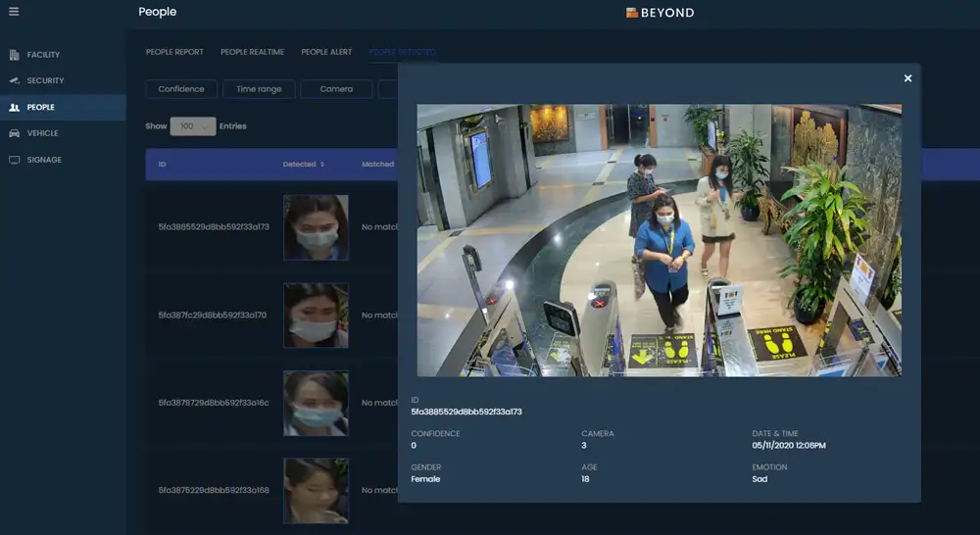Expand the Time range filter

point(259,89)
